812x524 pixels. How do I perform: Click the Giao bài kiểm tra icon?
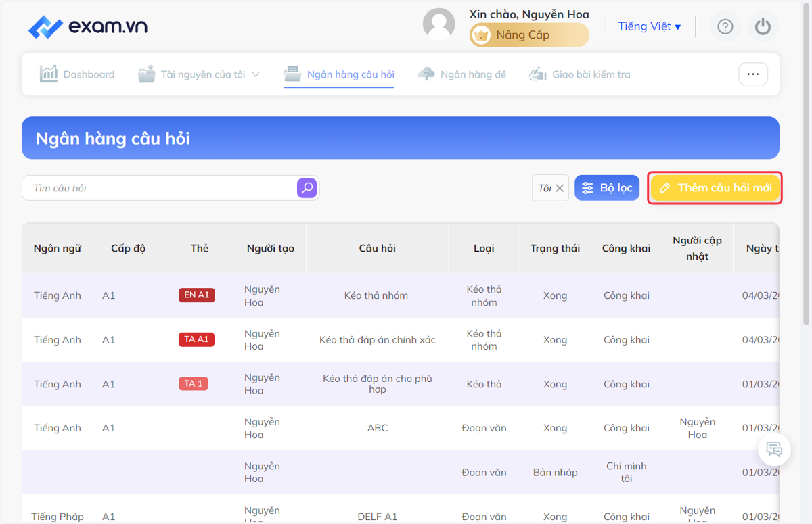[x=537, y=74]
